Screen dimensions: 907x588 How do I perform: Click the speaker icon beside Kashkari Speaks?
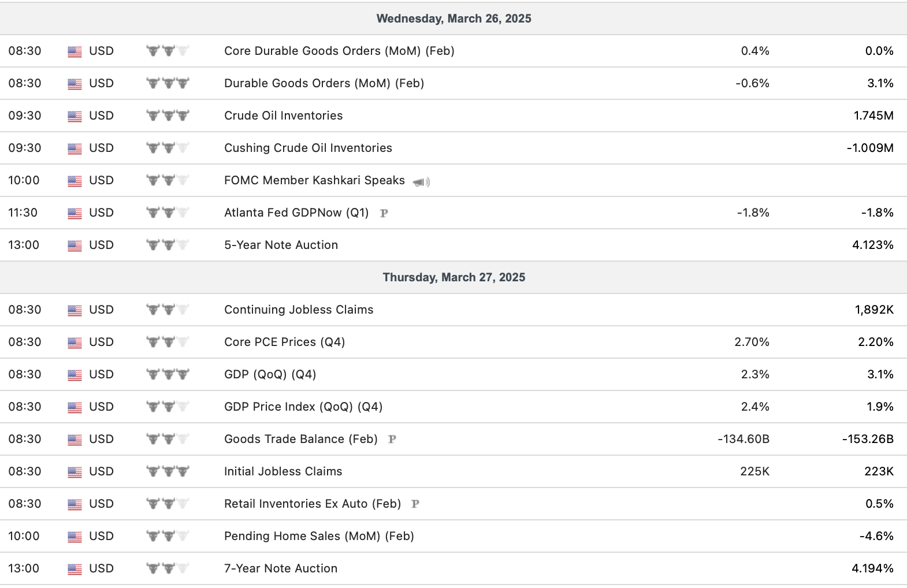tap(421, 182)
